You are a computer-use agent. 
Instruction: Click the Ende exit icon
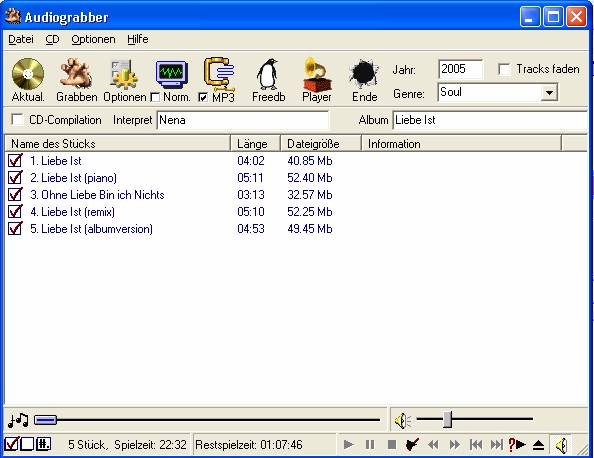[364, 74]
